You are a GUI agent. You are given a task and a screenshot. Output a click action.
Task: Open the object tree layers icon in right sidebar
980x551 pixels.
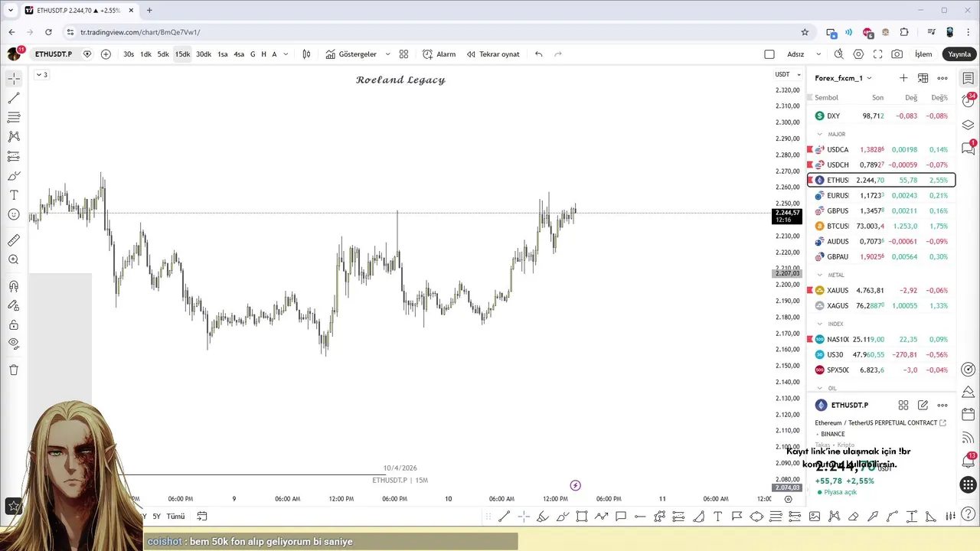969,125
